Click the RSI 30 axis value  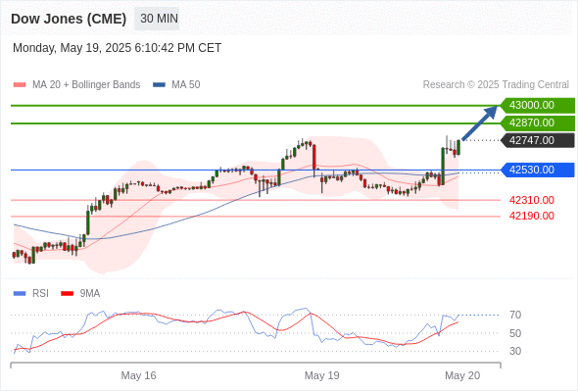515,351
